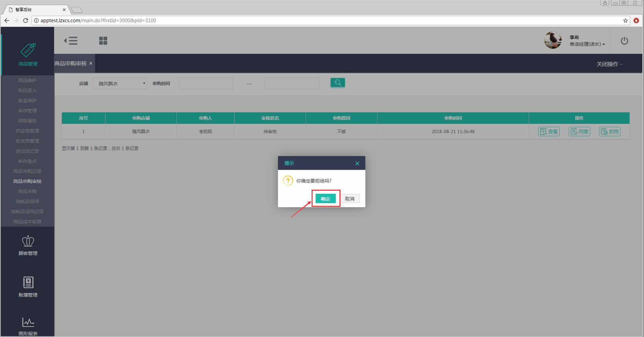The height and width of the screenshot is (337, 644).
Task: Close the 商品申购审核 tab
Action: click(91, 63)
